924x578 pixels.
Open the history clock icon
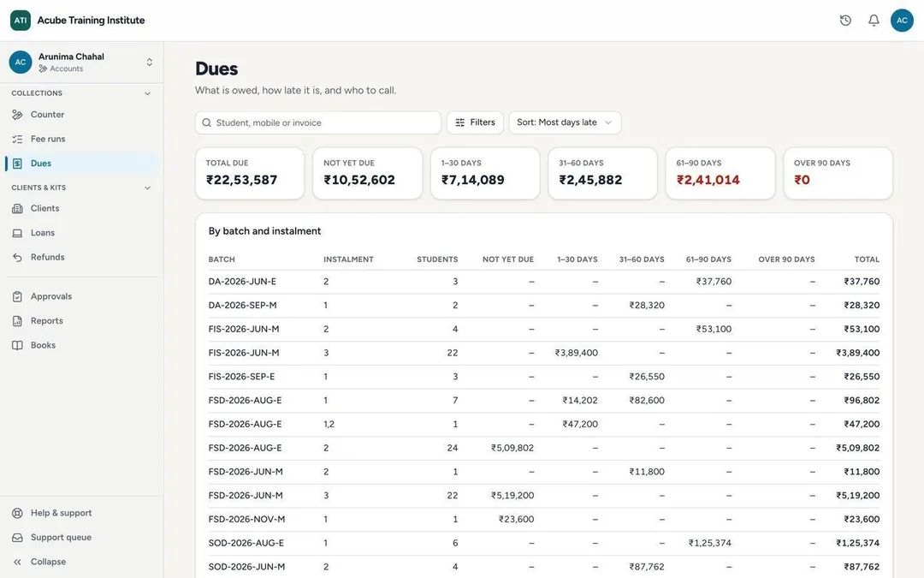point(845,20)
